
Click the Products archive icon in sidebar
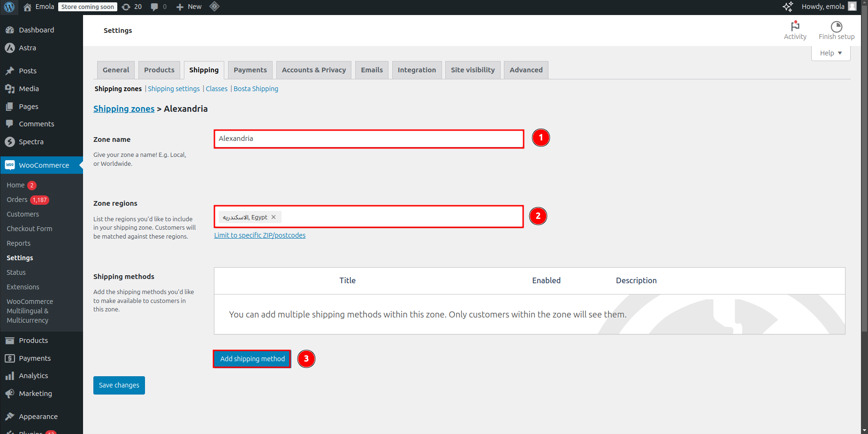[10, 341]
